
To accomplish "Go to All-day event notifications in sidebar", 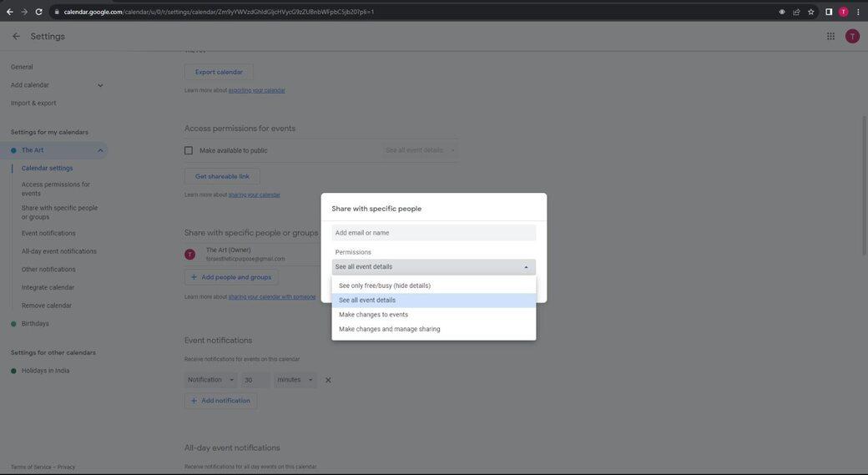I will 58,251.
